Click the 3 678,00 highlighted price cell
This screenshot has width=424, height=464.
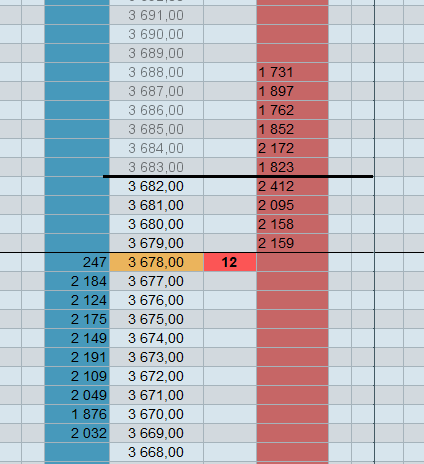coord(156,262)
